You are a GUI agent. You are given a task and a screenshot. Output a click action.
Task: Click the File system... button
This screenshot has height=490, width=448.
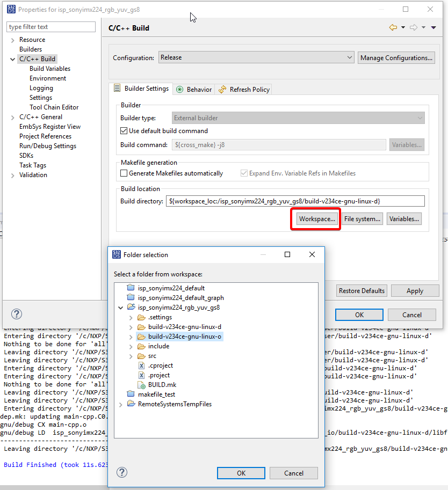362,219
